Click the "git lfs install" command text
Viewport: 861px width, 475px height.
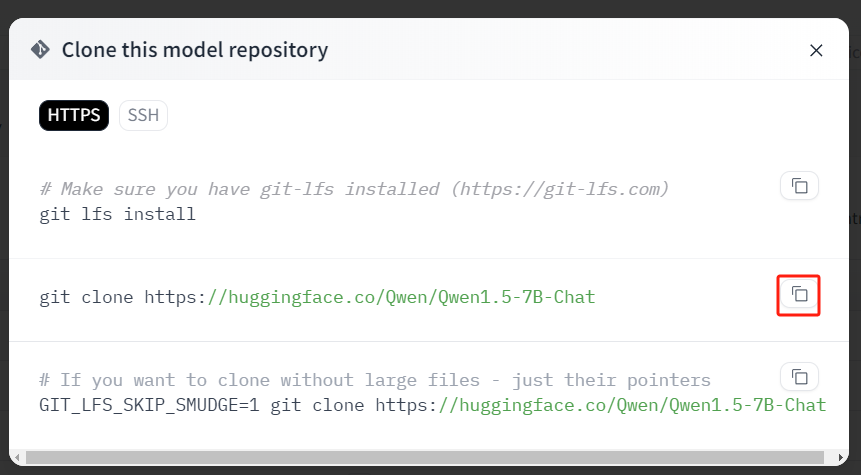click(x=118, y=214)
